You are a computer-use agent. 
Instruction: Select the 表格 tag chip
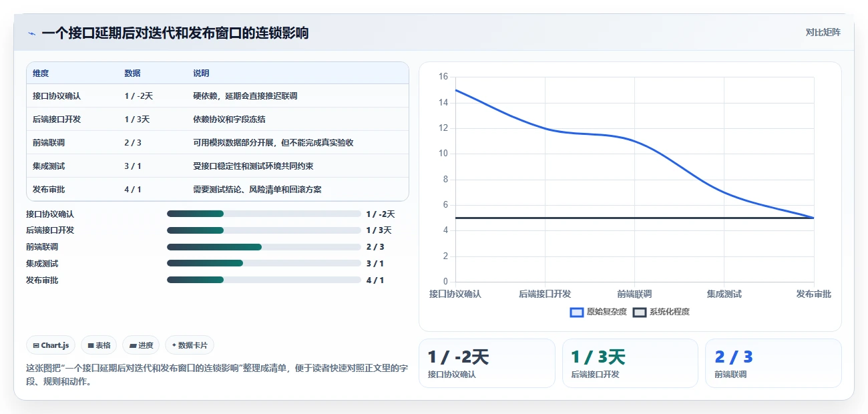tap(99, 345)
